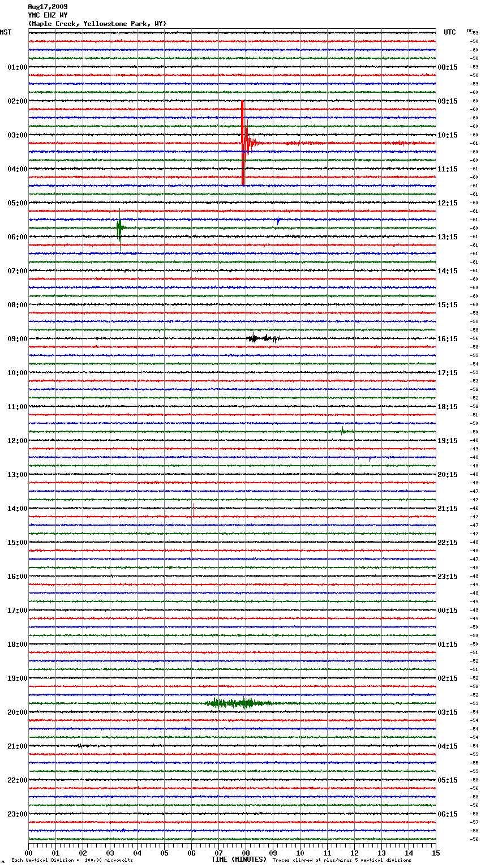Image resolution: width=481 pixels, height=868 pixels.
Task: Select the 14:00 MST time label
Action: pyautogui.click(x=18, y=509)
